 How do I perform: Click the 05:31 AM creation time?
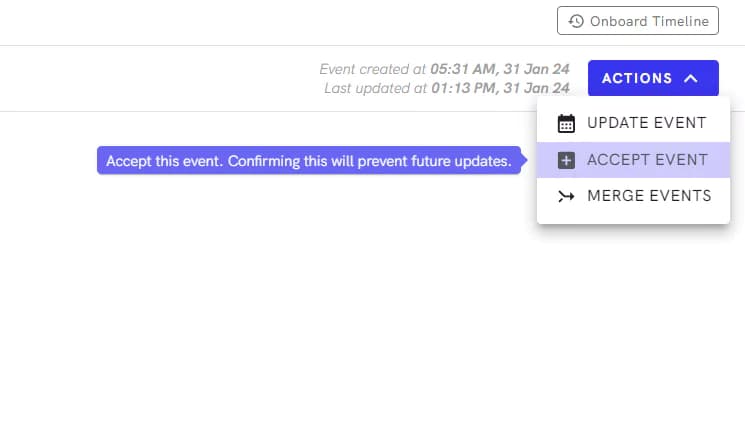[x=462, y=69]
